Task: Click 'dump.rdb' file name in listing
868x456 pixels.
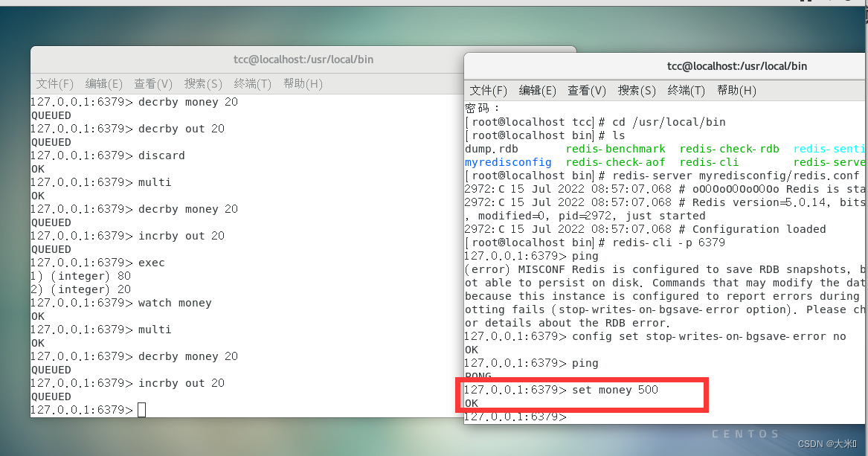Action: 492,149
